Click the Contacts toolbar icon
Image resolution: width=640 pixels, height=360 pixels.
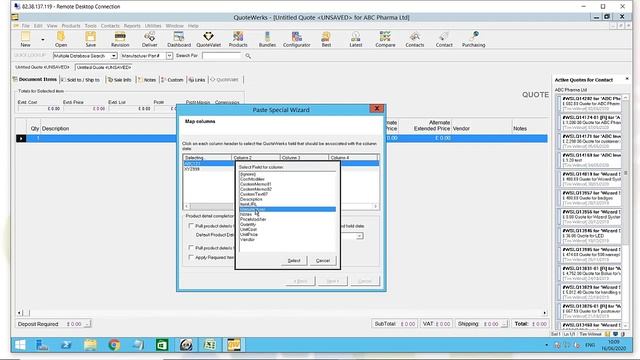point(415,39)
